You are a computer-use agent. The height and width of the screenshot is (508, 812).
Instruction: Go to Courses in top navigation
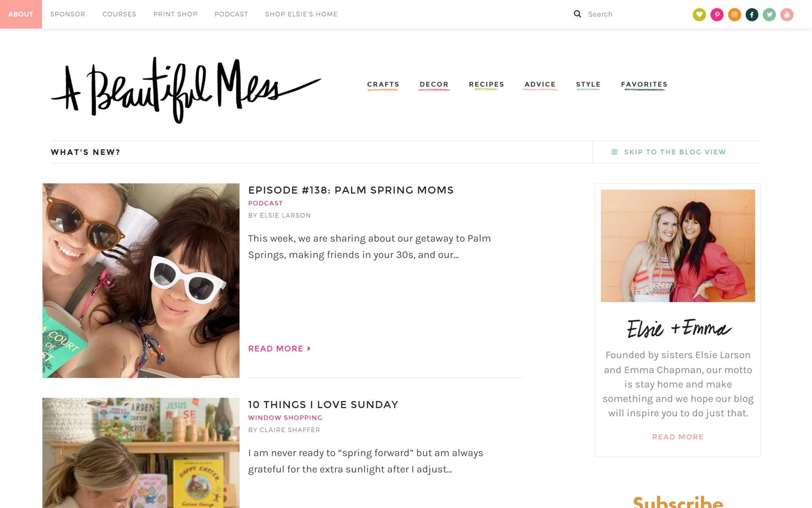(119, 14)
